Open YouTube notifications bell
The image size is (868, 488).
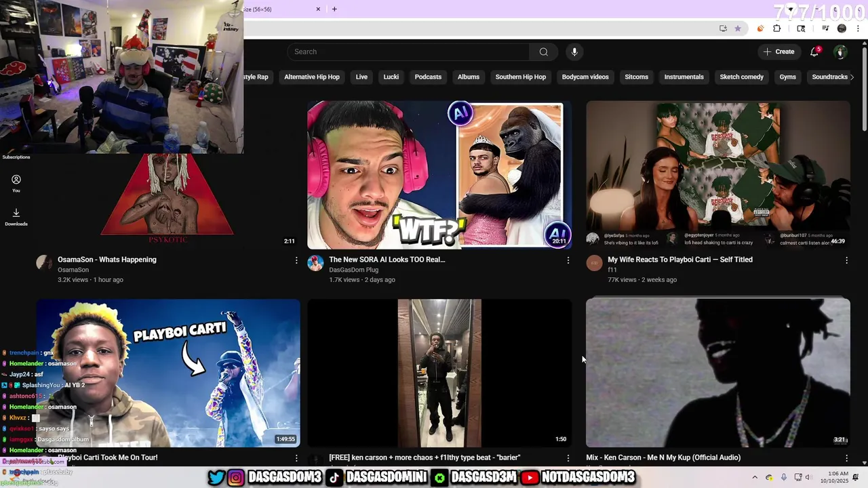coord(814,52)
